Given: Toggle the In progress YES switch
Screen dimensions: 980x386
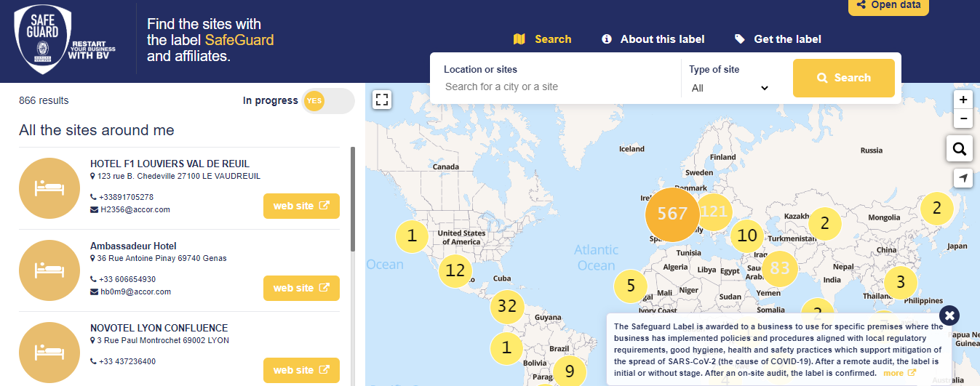Looking at the screenshot, I should coord(328,101).
